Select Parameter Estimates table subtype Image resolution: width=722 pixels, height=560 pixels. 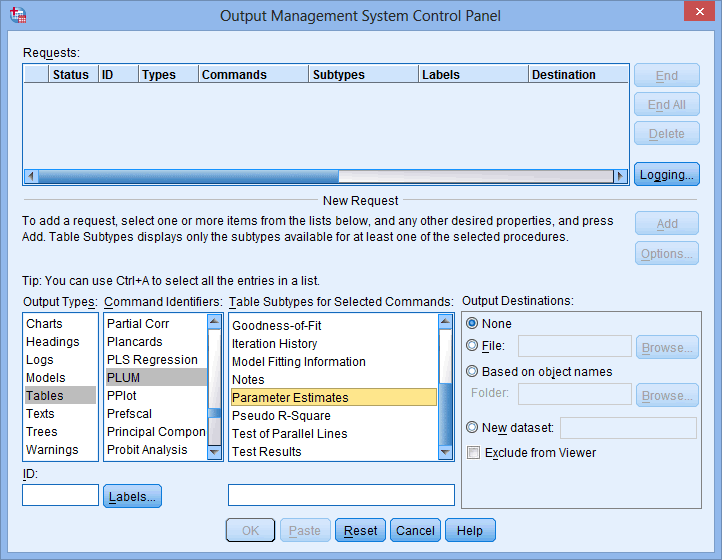tap(334, 397)
